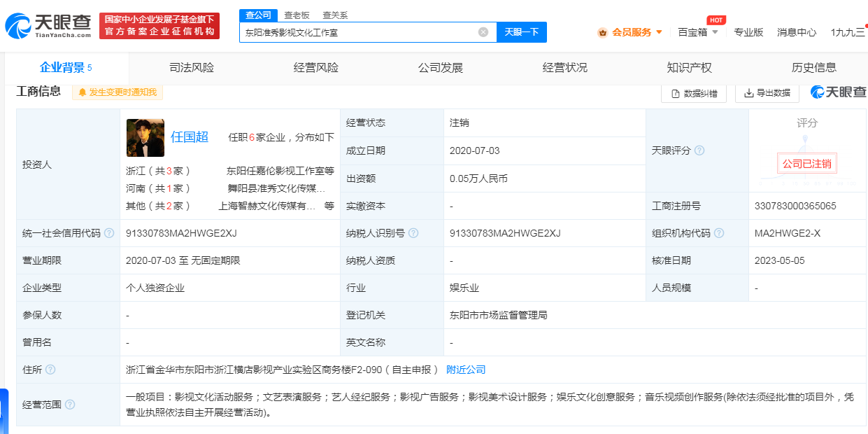This screenshot has height=434, width=868.
Task: Open the 任国超 investor link
Action: click(190, 137)
